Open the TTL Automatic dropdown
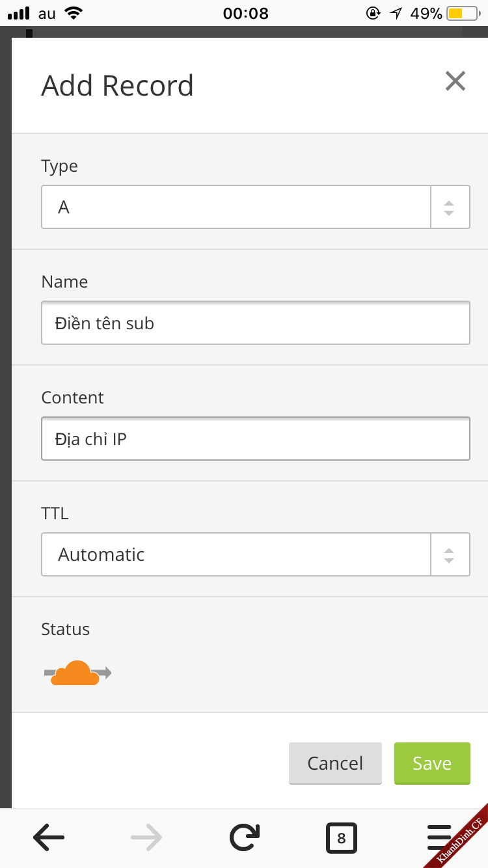 click(236, 554)
